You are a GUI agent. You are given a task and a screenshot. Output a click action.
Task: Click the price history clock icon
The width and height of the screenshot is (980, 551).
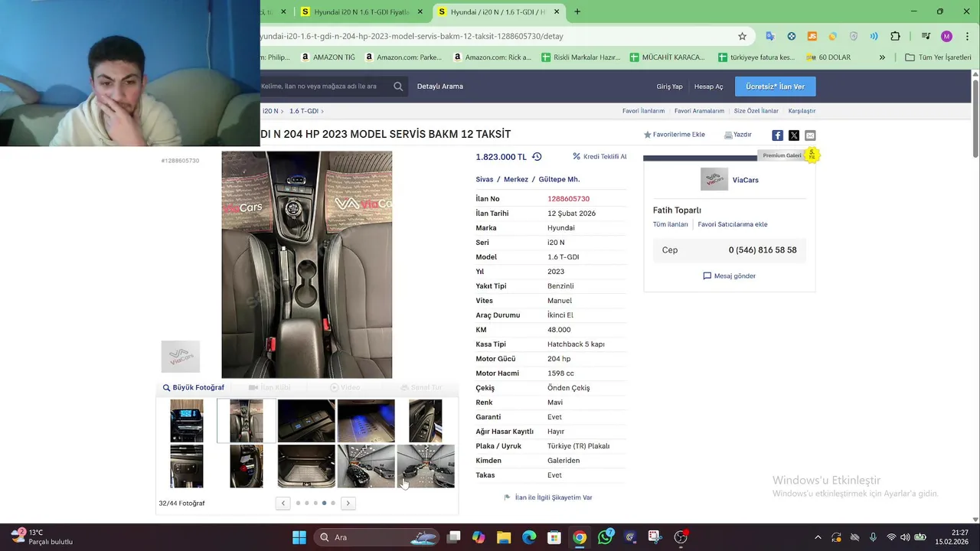[537, 156]
